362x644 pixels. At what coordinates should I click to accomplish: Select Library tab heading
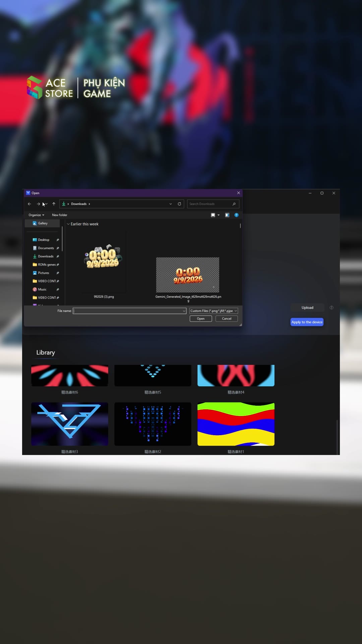point(46,353)
